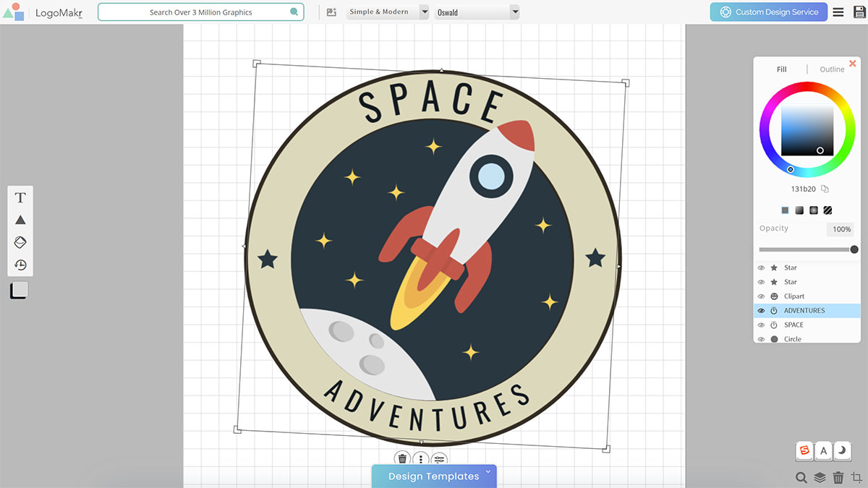Click the magnifier zoom icon at bottom right
This screenshot has width=868, height=488.
[x=801, y=477]
